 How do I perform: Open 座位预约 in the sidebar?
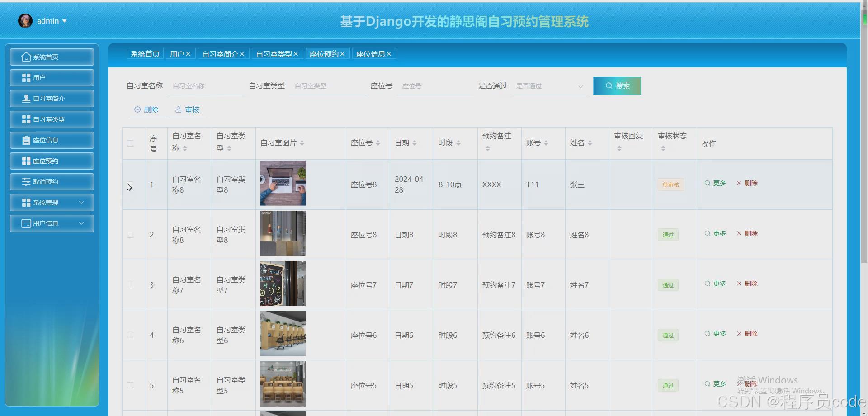pyautogui.click(x=52, y=161)
